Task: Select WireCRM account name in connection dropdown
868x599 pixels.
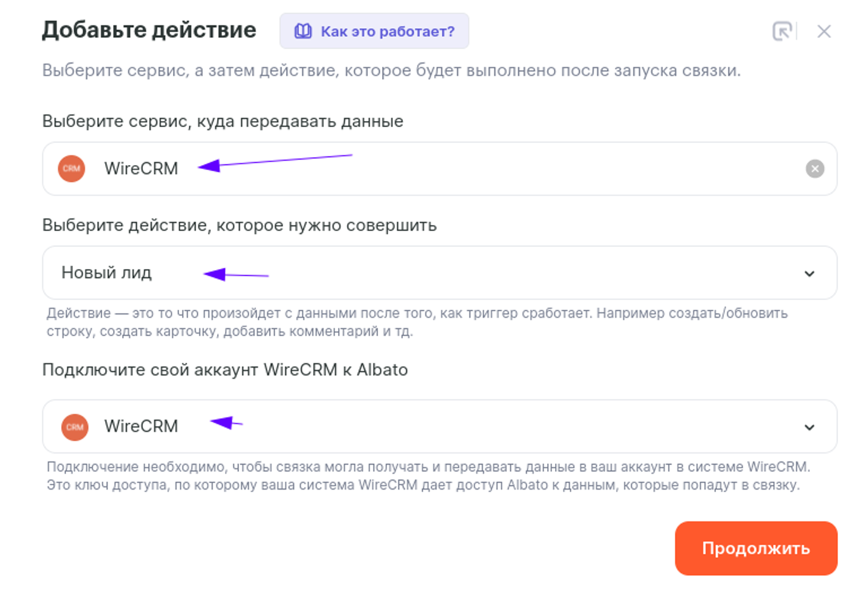Action: tap(141, 427)
